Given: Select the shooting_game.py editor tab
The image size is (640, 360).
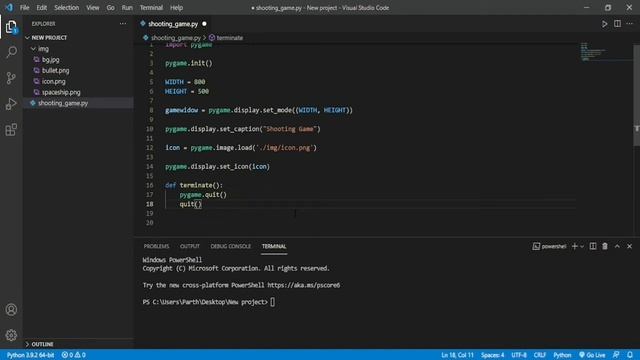Looking at the screenshot, I should (x=173, y=24).
